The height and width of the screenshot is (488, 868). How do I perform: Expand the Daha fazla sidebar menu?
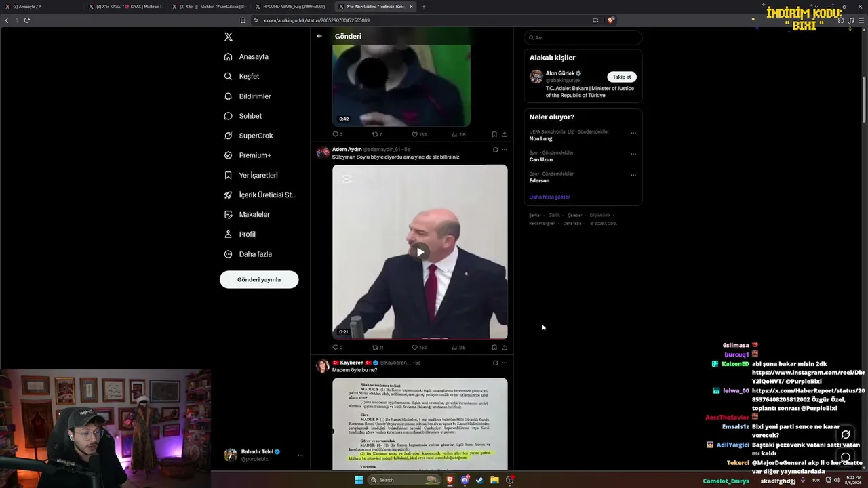click(249, 254)
